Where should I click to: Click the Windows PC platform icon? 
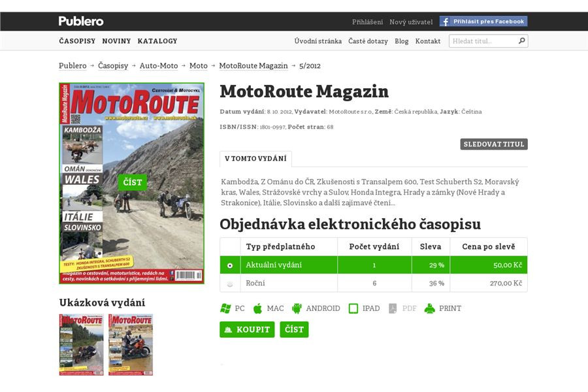pyautogui.click(x=225, y=308)
